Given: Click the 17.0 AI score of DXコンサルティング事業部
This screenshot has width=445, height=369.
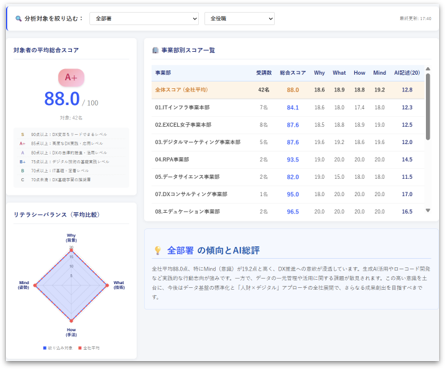Looking at the screenshot, I should click(407, 194).
